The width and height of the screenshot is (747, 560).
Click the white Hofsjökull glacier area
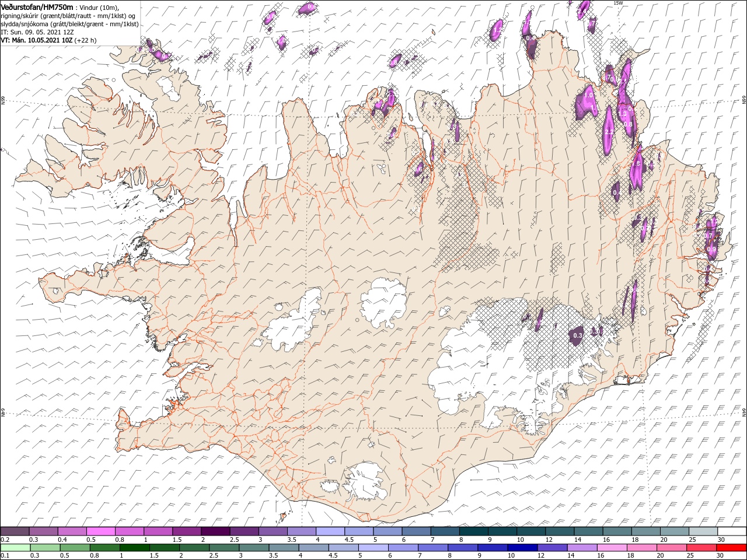[383, 303]
